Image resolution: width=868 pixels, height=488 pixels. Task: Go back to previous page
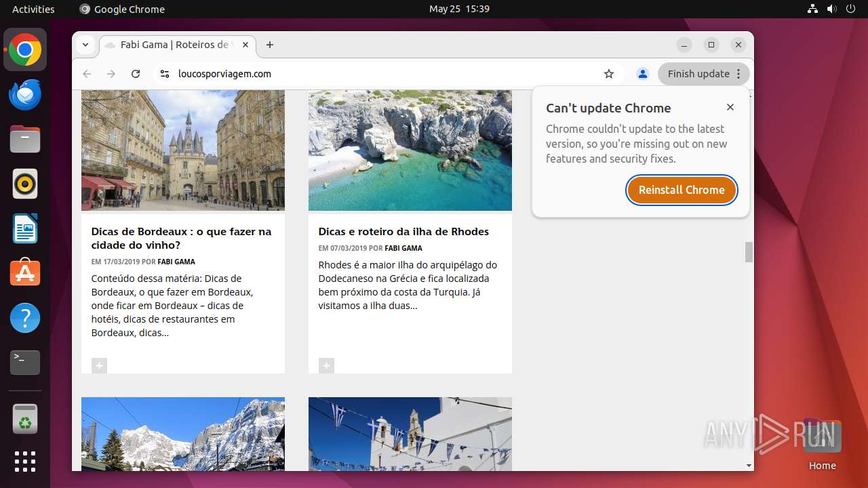click(x=87, y=74)
